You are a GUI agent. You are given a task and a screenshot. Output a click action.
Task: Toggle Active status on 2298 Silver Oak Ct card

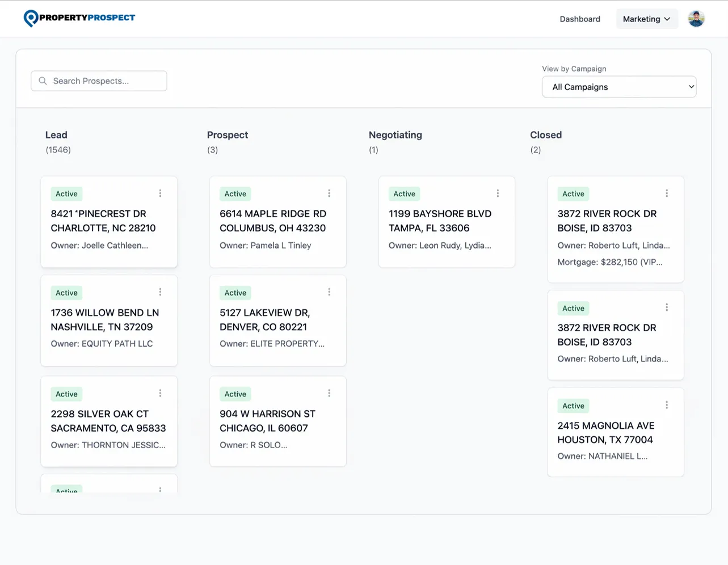[x=66, y=394]
